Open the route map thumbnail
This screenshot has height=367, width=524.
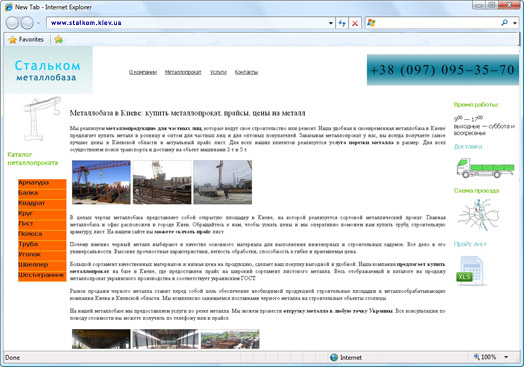[478, 215]
